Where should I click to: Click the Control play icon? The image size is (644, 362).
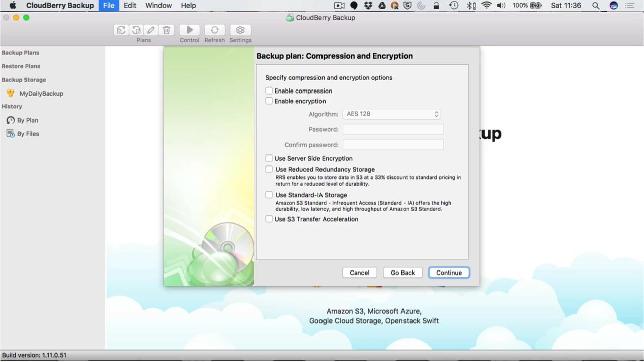[x=190, y=30]
